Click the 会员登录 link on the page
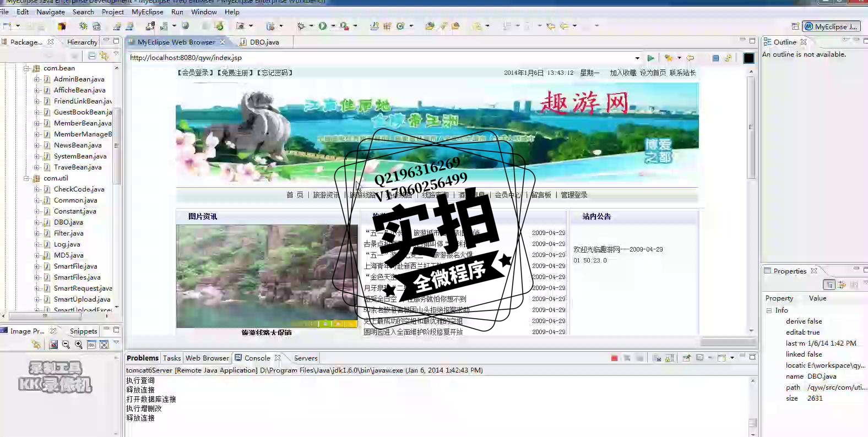 pyautogui.click(x=195, y=73)
